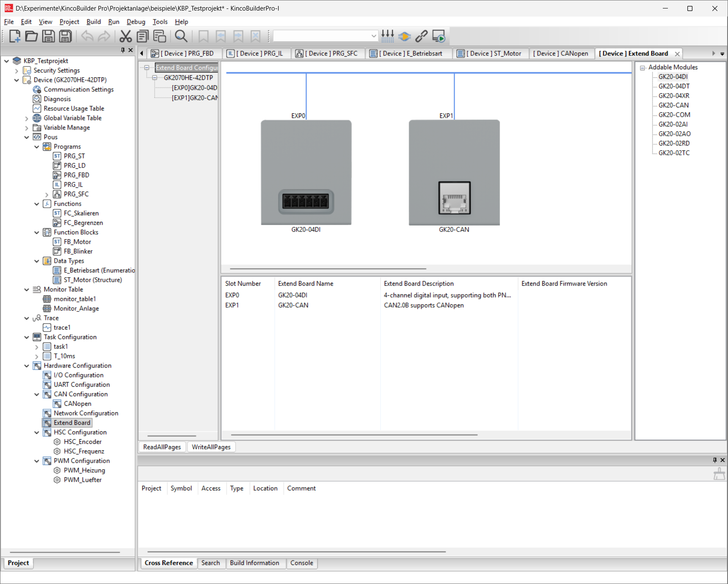Select the EXP1 row slot cell
The width and height of the screenshot is (728, 584).
(x=232, y=305)
